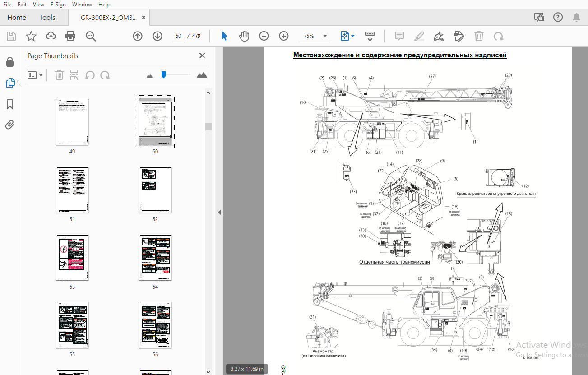
Task: Click the thumbnails print pages icon
Action: pyautogui.click(x=74, y=75)
